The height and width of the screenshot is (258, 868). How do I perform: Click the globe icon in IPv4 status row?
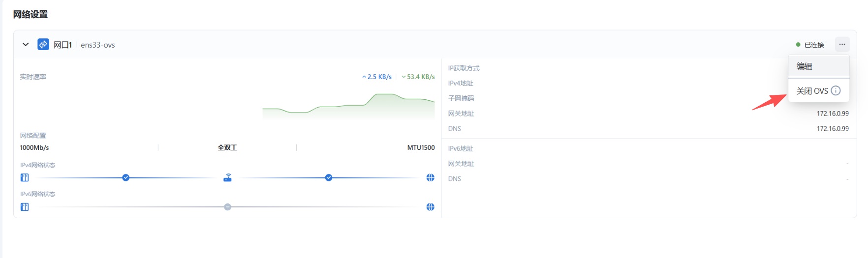click(431, 178)
